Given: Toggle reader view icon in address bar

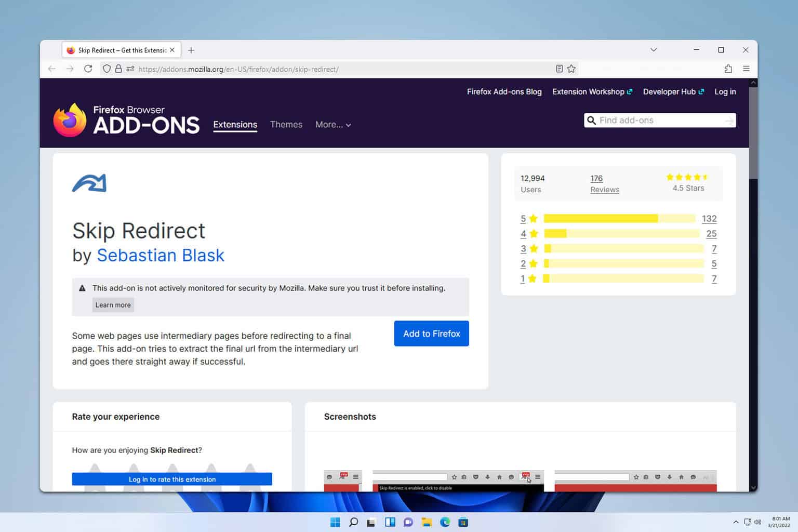Looking at the screenshot, I should coord(559,69).
